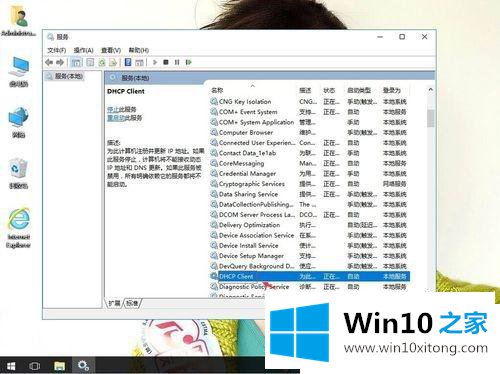Click the vertical scrollbar thumb in services list
The width and height of the screenshot is (500, 374).
pos(430,118)
